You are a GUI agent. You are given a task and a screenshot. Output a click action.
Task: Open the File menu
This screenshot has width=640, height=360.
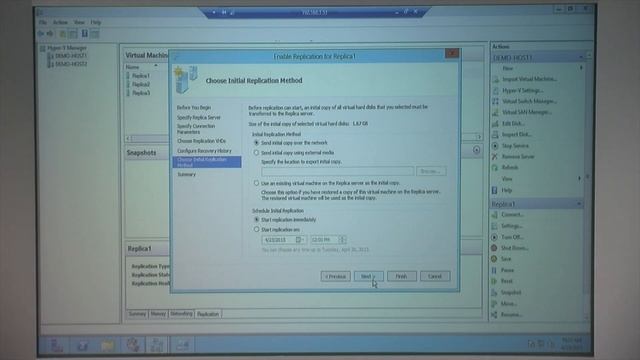point(43,22)
